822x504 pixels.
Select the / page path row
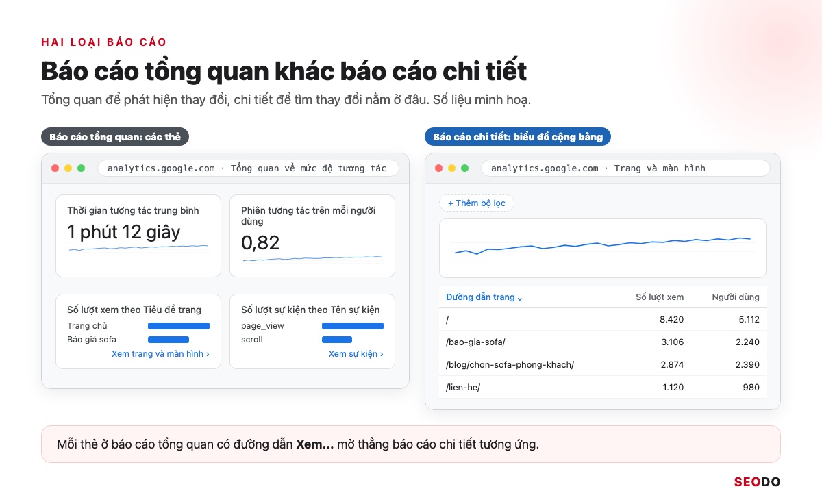point(603,319)
